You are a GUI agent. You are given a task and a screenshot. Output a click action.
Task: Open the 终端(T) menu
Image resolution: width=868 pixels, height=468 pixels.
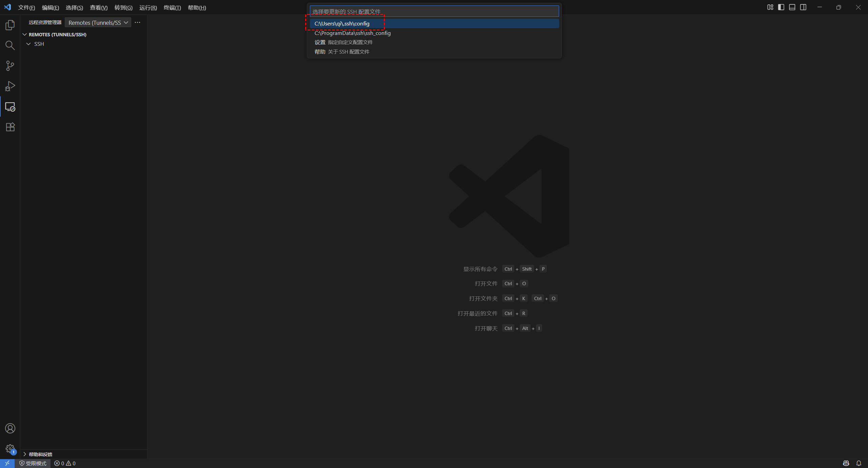click(172, 7)
